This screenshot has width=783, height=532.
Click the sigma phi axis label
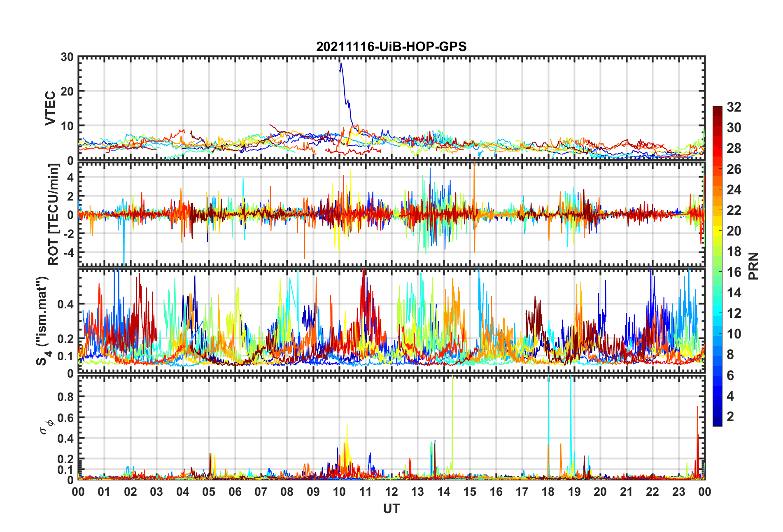pos(46,427)
